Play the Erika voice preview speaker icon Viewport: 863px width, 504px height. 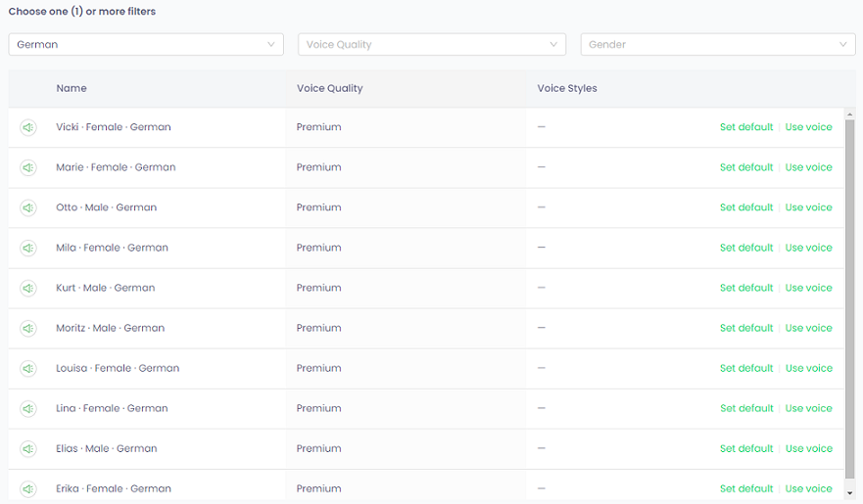pyautogui.click(x=28, y=488)
